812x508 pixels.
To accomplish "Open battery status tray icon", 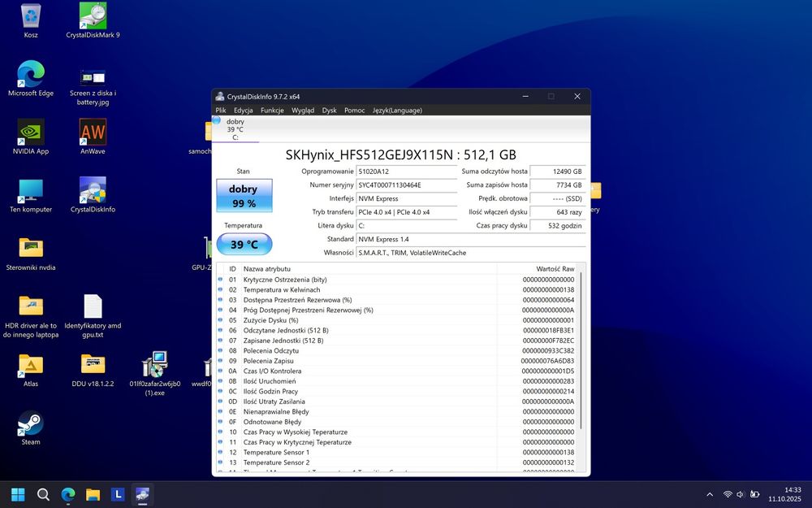I will pos(755,494).
